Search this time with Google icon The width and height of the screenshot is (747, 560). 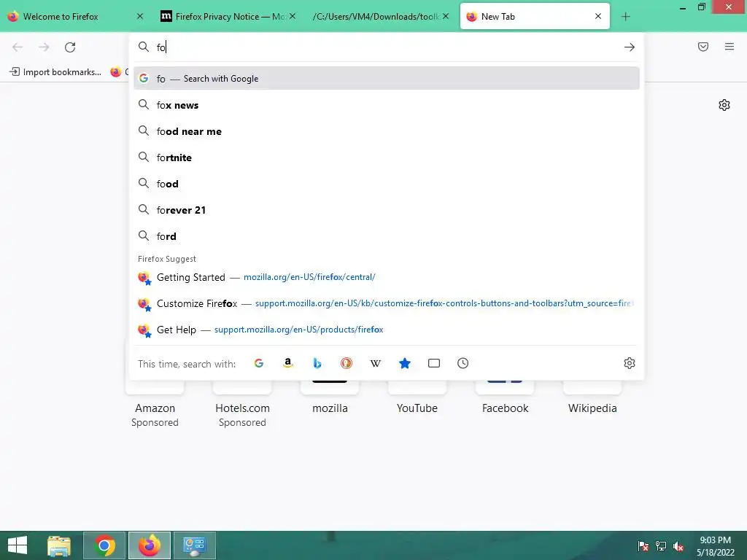259,363
